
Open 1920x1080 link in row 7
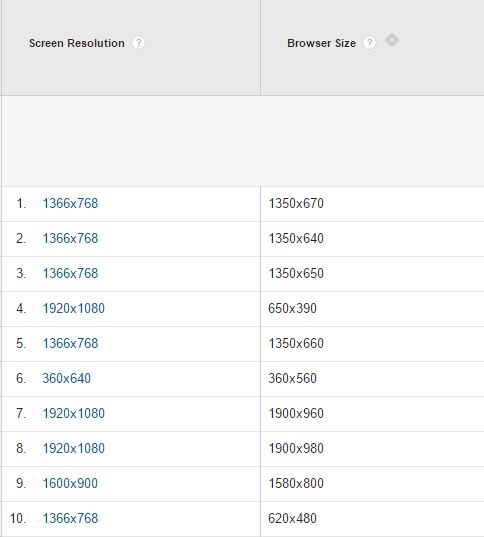click(x=74, y=413)
